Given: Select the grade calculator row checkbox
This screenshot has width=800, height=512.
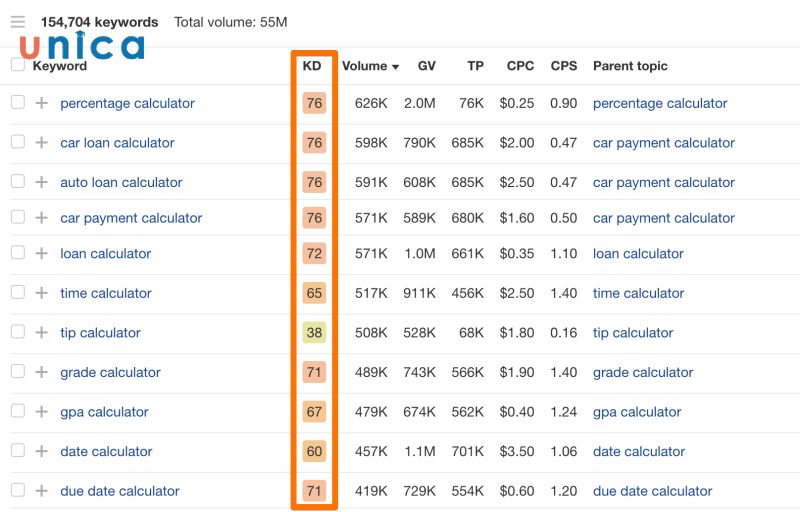Looking at the screenshot, I should (x=18, y=372).
